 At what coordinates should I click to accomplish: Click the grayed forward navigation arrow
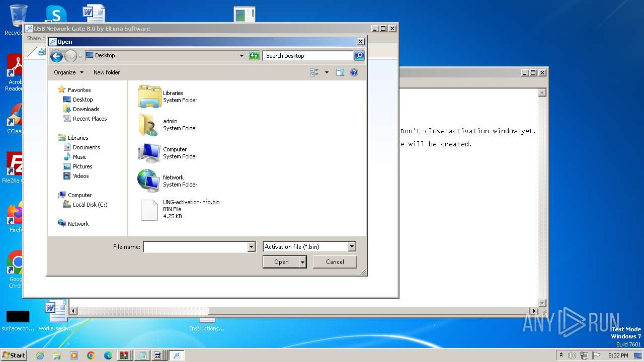pos(70,56)
